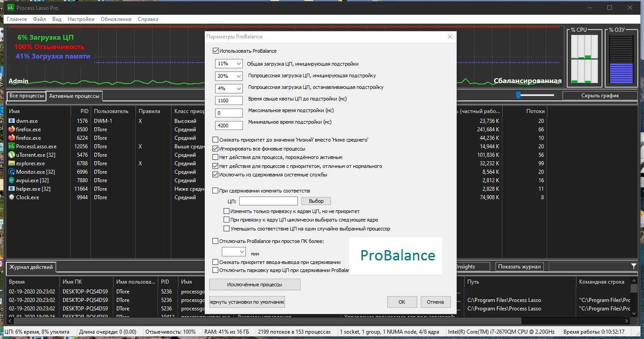Click the dwm.exe process icon

pyautogui.click(x=12, y=121)
